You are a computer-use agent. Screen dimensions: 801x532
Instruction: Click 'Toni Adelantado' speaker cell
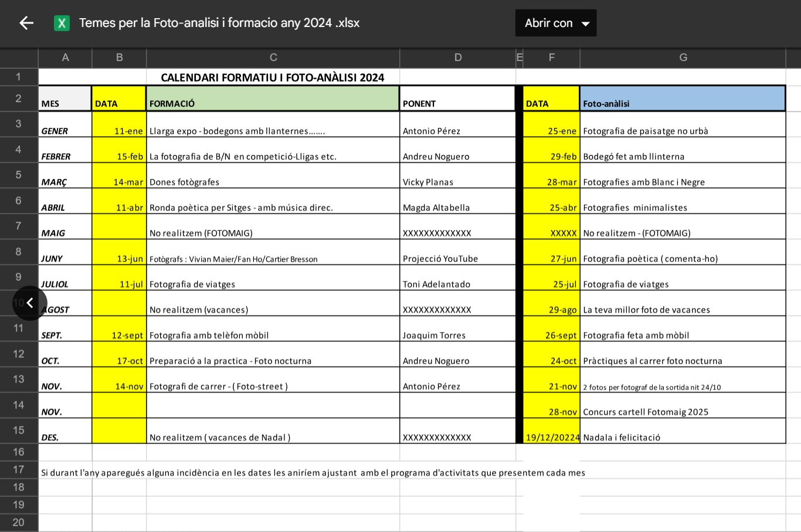(457, 278)
